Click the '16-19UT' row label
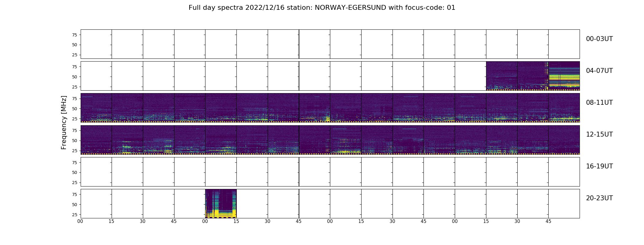Viewport: 644px width, 245px height. (x=599, y=166)
